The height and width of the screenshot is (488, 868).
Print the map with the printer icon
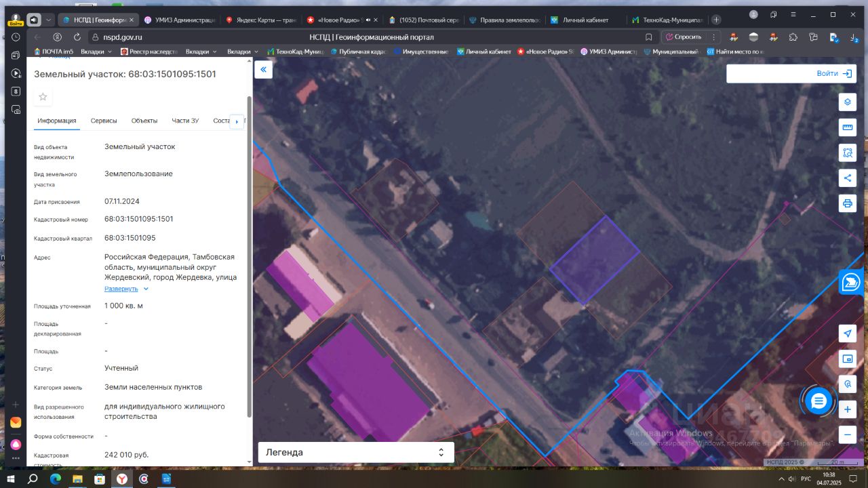point(847,203)
